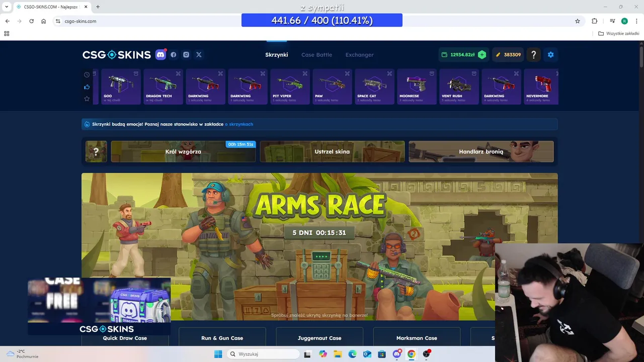The width and height of the screenshot is (644, 362).
Task: Open the Outlook taskbar icon
Action: click(367, 354)
